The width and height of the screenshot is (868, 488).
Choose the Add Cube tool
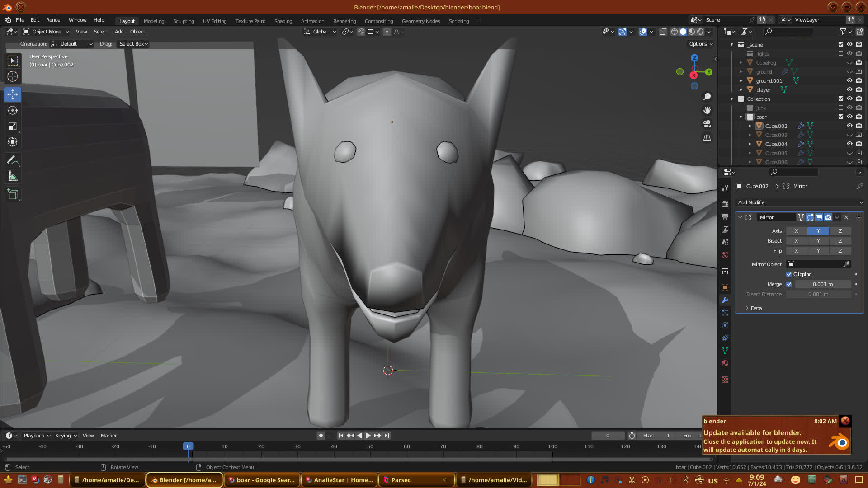pyautogui.click(x=13, y=194)
